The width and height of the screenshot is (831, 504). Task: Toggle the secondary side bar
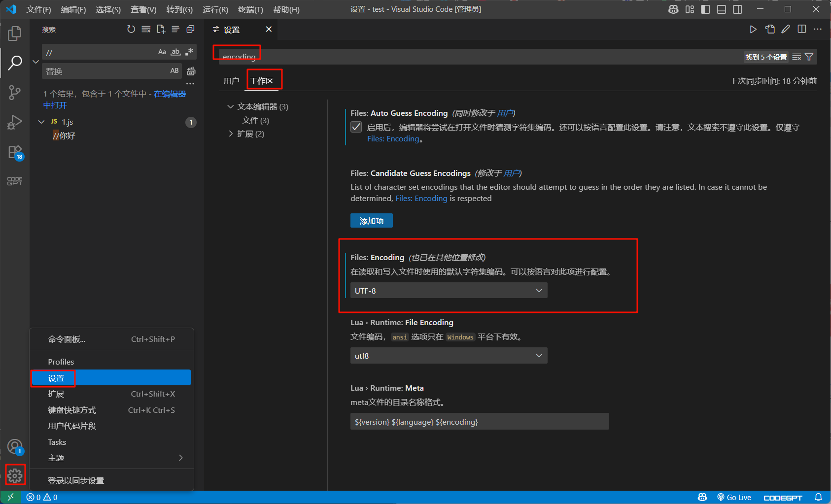737,9
